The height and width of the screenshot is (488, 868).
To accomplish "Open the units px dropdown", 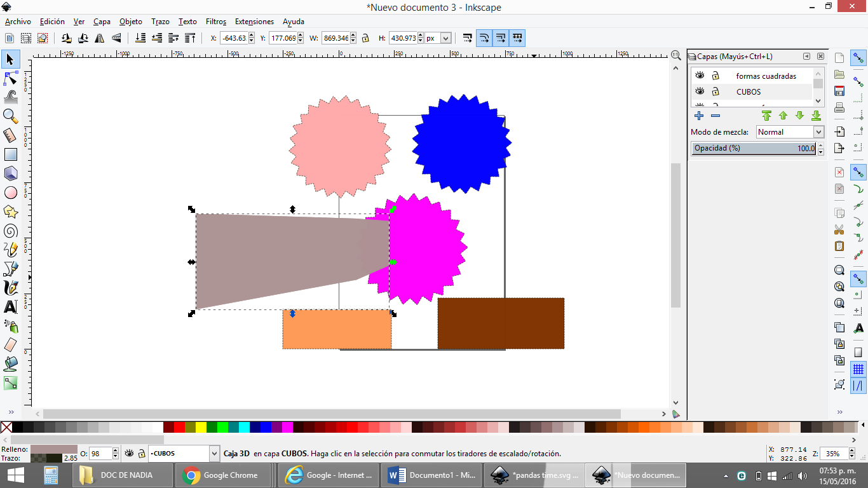I will [x=438, y=38].
